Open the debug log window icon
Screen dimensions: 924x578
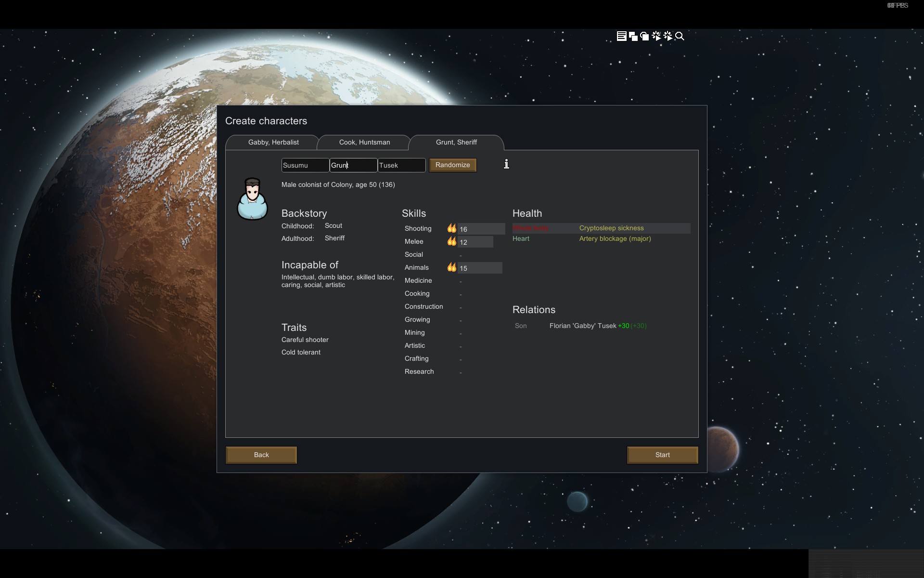pos(621,36)
